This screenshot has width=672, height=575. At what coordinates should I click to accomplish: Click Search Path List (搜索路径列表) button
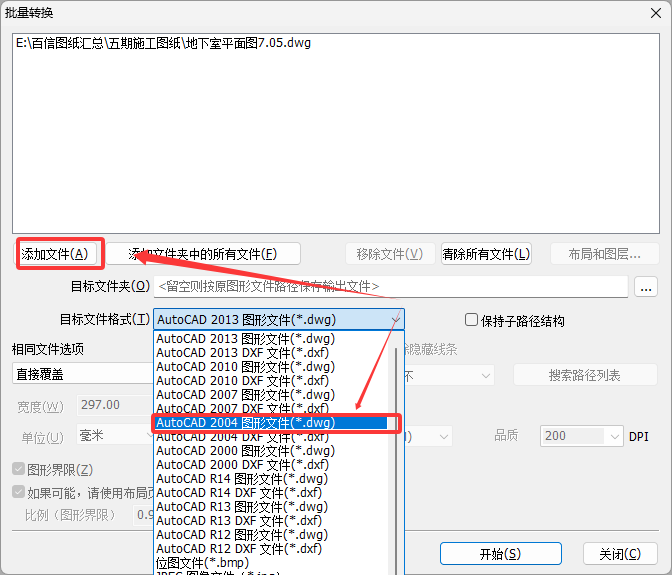pos(585,375)
